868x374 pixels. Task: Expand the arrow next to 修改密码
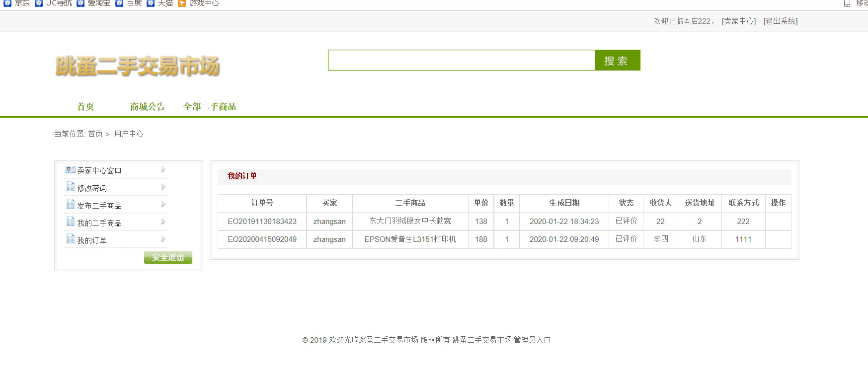point(163,187)
